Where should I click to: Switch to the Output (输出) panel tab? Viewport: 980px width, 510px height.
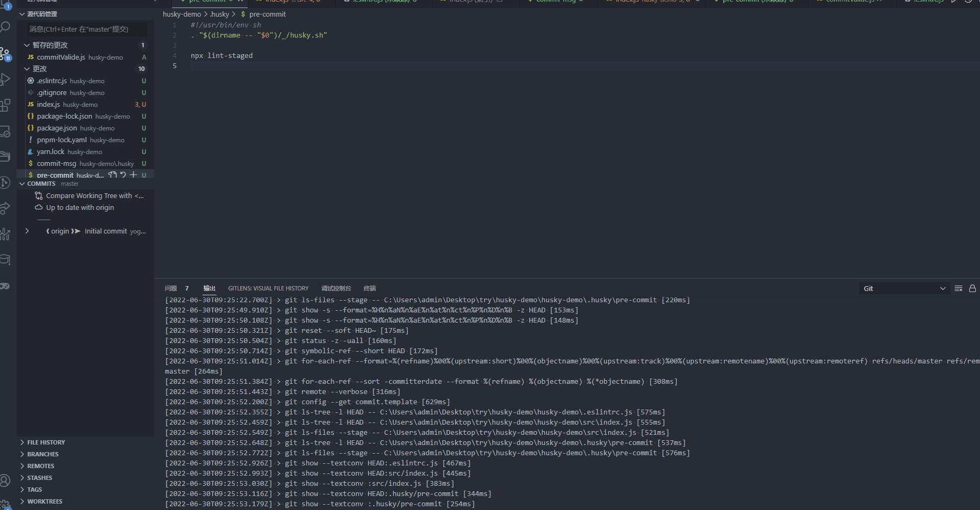(209, 288)
